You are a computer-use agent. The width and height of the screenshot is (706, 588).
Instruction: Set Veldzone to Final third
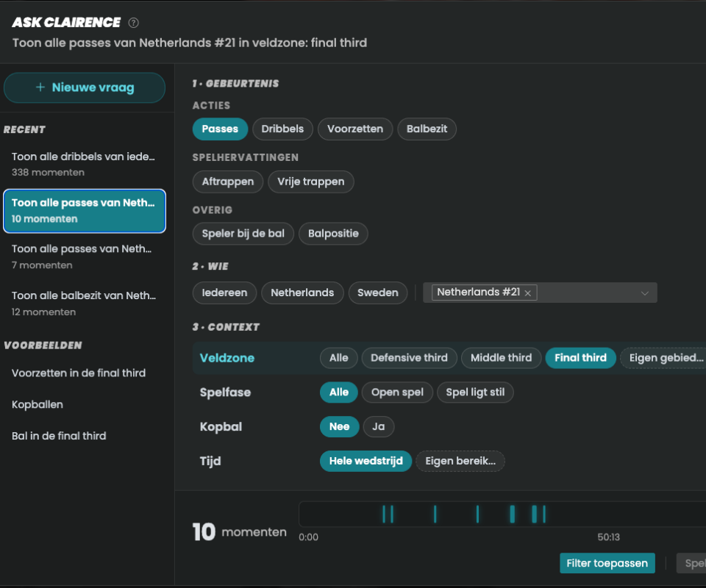580,358
